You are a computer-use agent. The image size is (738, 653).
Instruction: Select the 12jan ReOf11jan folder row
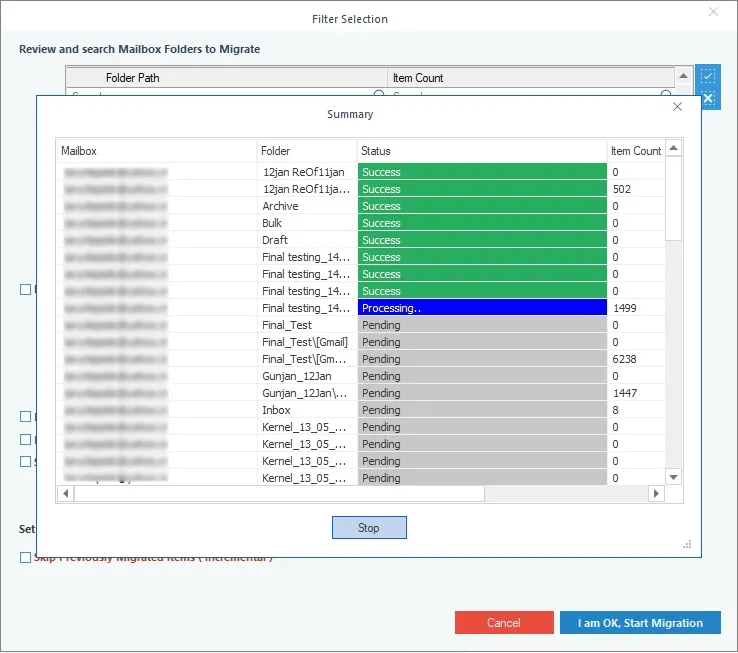coord(361,172)
